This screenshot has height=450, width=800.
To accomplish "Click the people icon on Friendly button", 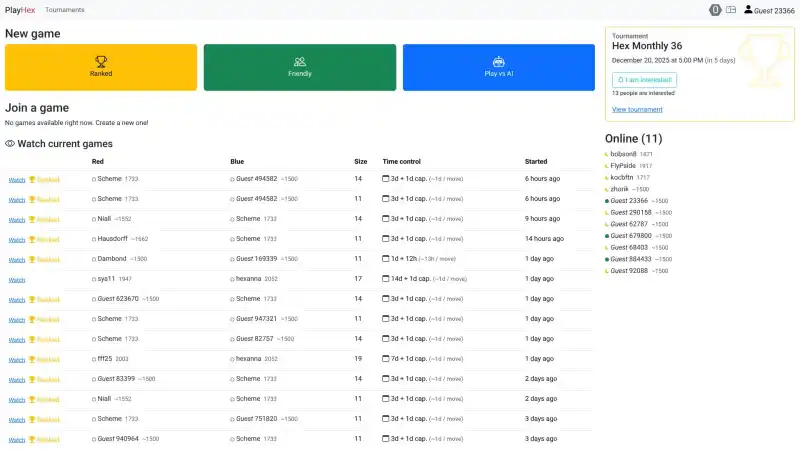I will pyautogui.click(x=299, y=61).
